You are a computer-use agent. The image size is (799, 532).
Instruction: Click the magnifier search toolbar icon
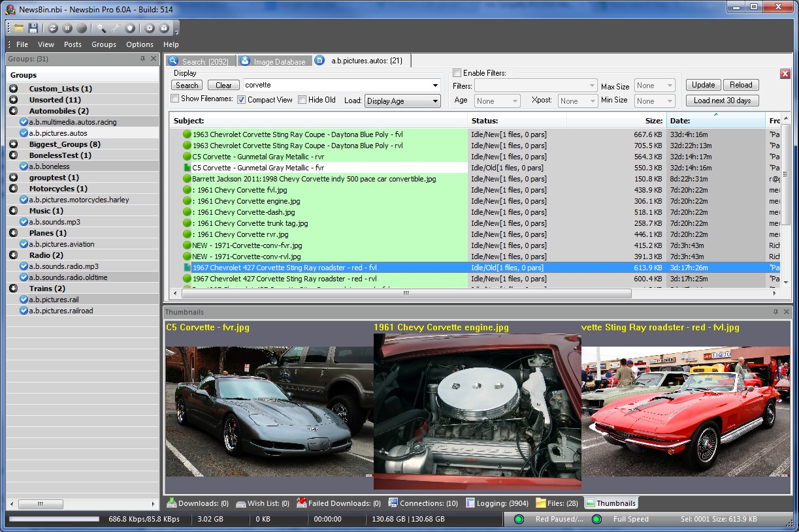(x=101, y=28)
